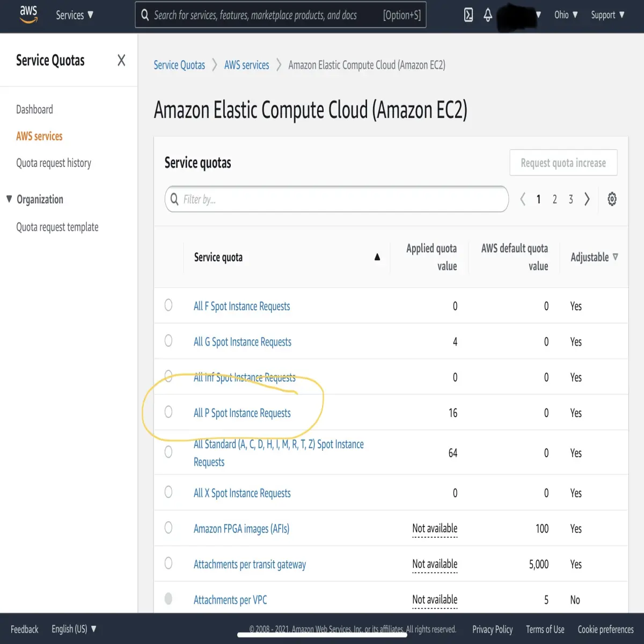Image resolution: width=644 pixels, height=644 pixels.
Task: Click Feedback in footer
Action: [25, 629]
